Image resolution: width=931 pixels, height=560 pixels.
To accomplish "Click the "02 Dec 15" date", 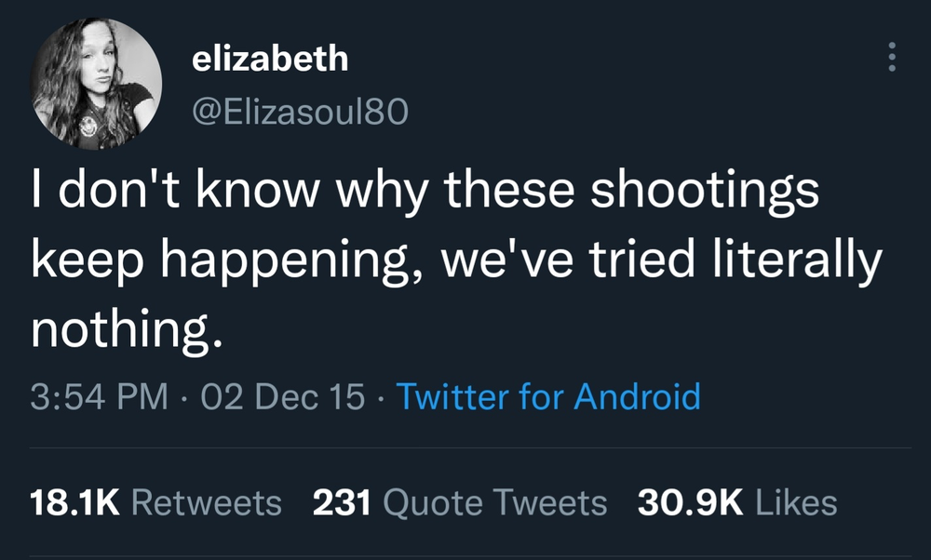I will tap(283, 397).
